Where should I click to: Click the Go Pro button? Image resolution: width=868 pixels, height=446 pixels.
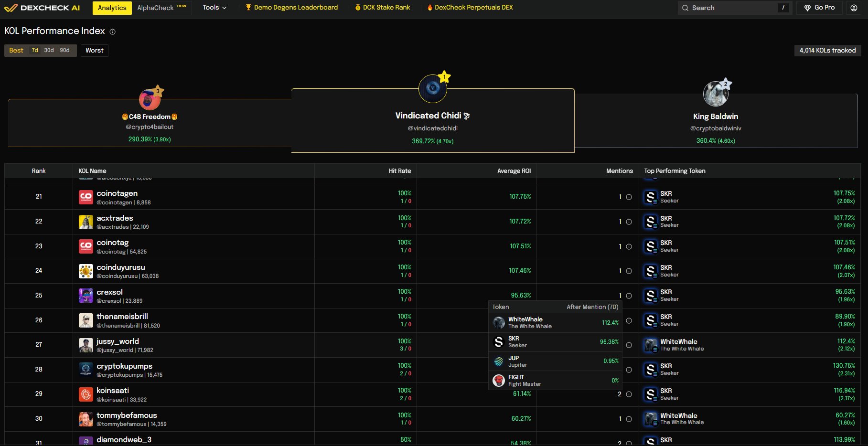click(x=819, y=8)
